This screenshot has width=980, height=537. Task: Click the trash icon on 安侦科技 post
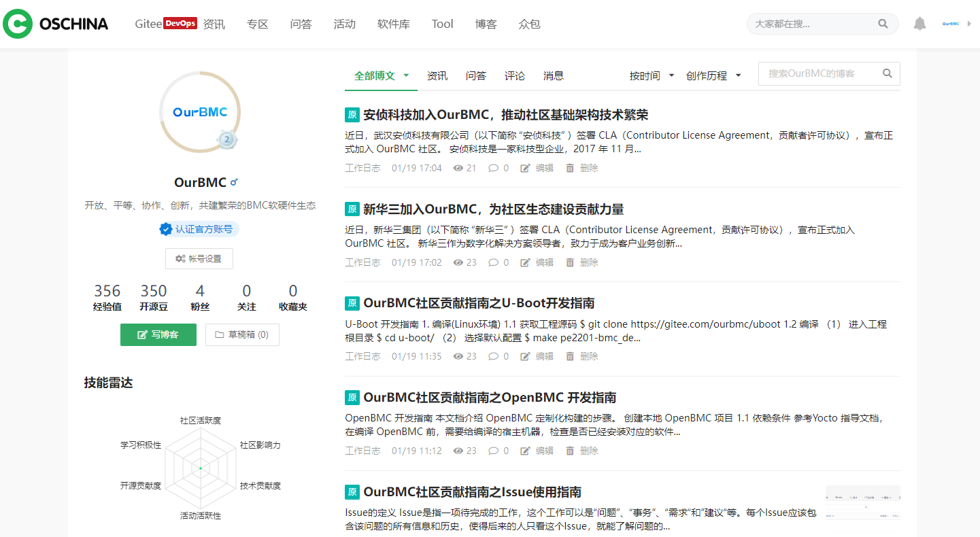click(x=570, y=168)
